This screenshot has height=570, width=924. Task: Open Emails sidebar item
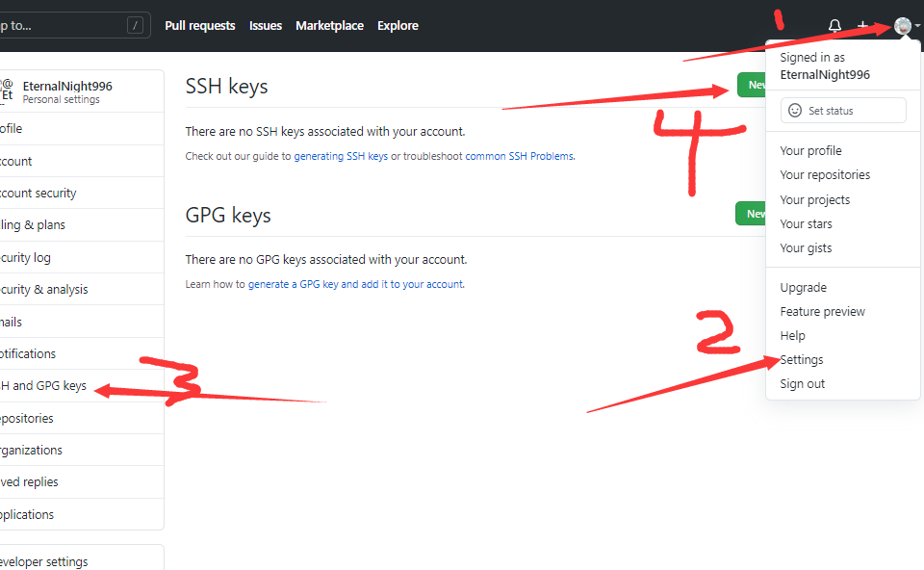[x=82, y=322]
